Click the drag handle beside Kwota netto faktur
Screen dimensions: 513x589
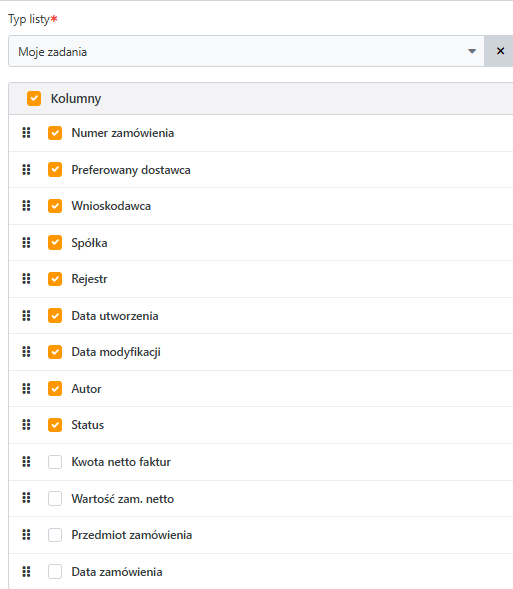click(26, 461)
